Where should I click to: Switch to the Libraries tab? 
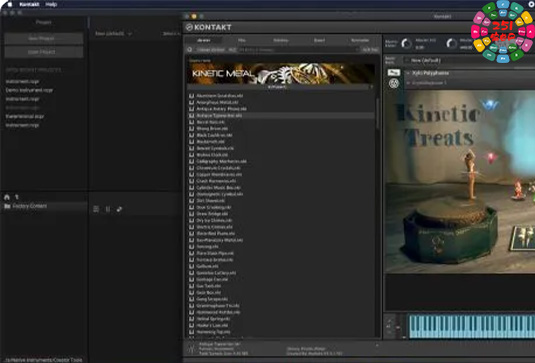(x=204, y=40)
